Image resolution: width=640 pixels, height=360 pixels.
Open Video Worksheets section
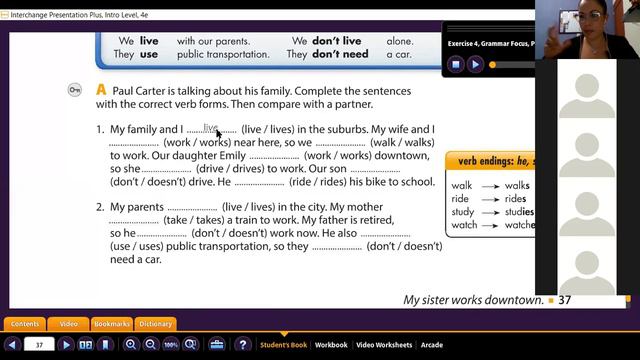pyautogui.click(x=384, y=345)
